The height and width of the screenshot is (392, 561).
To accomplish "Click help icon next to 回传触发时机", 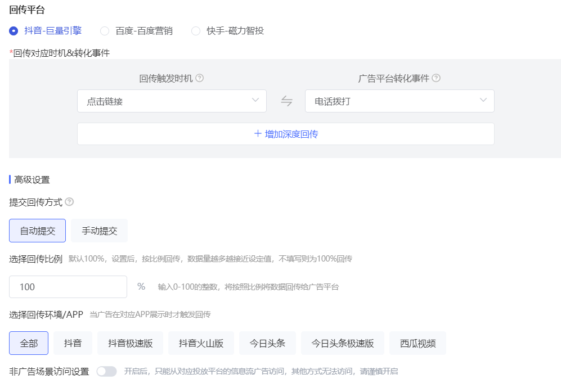I will 200,78.
